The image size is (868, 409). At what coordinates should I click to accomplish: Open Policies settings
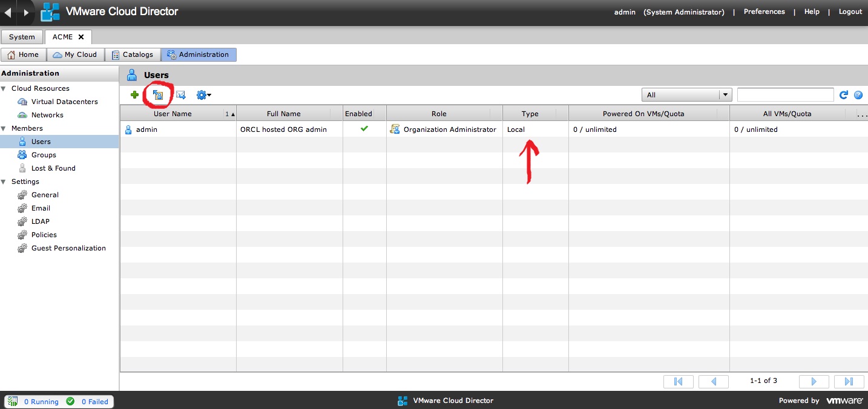pyautogui.click(x=44, y=235)
